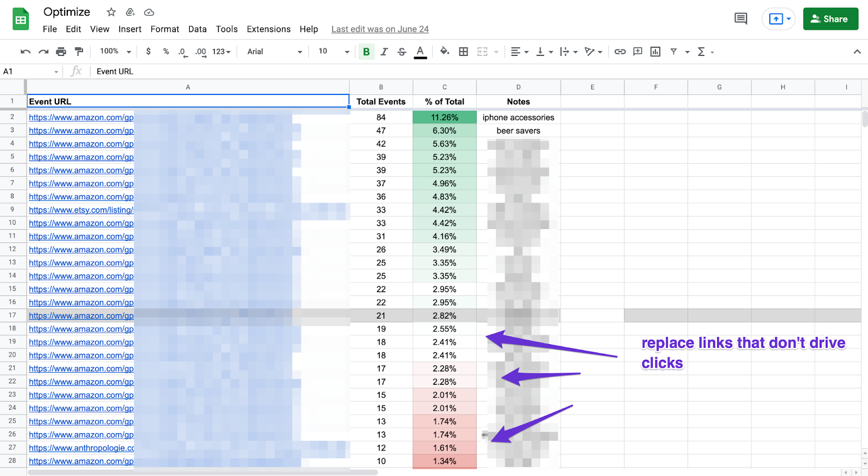Image resolution: width=868 pixels, height=476 pixels.
Task: Toggle strikethrough formatting
Action: click(402, 52)
